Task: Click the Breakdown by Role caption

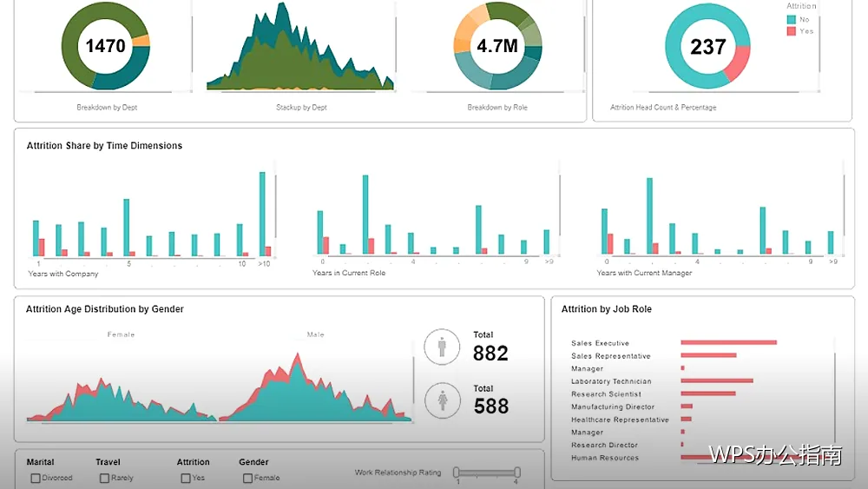Action: (497, 108)
